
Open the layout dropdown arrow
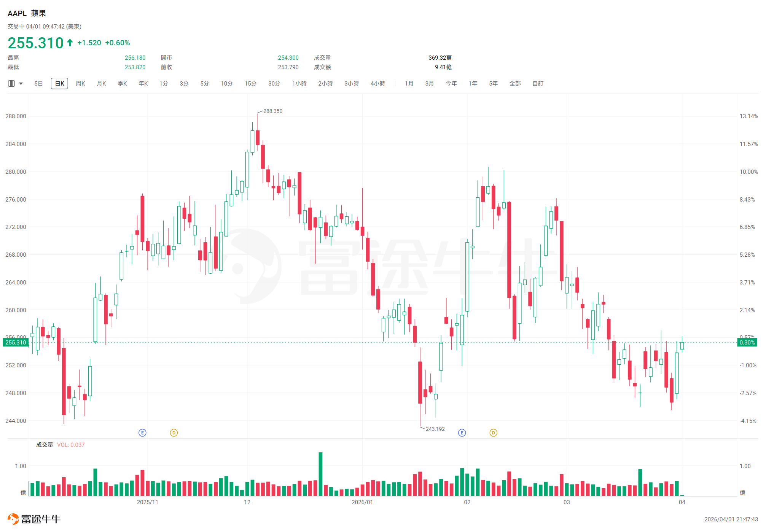click(21, 84)
